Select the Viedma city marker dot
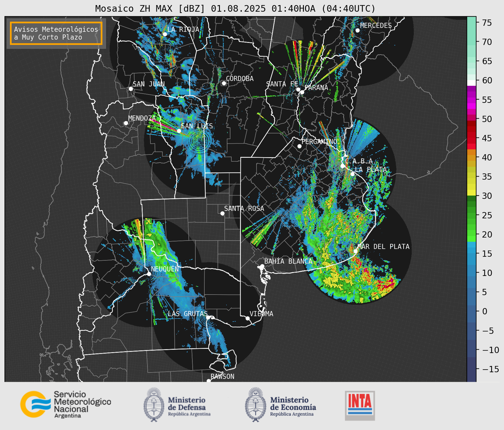Screen dimensions: 504x430 (247, 318)
